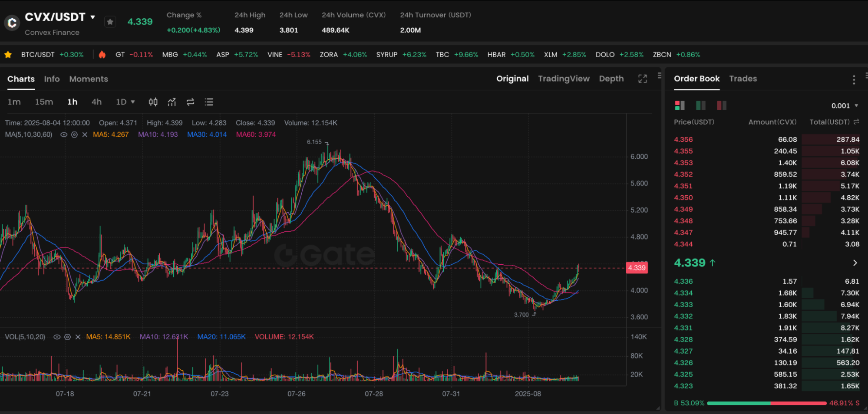Click the yellow favorites star in the ticker bar
This screenshot has height=414, width=868.
click(x=8, y=55)
